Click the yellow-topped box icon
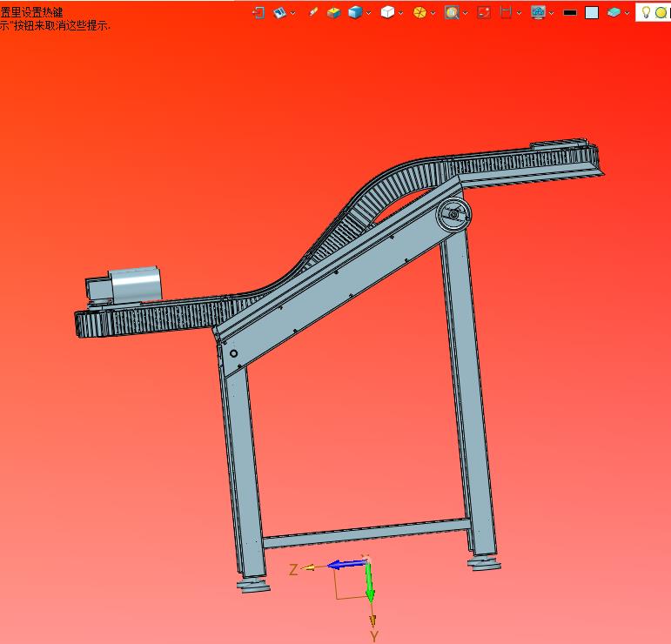Screen dimensions: 671x644 (333, 12)
